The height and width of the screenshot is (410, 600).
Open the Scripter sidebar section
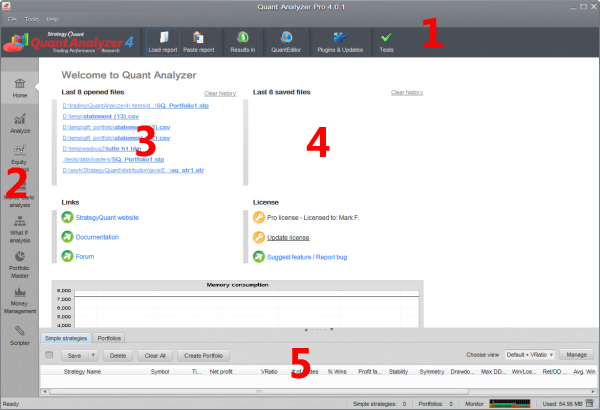click(20, 336)
